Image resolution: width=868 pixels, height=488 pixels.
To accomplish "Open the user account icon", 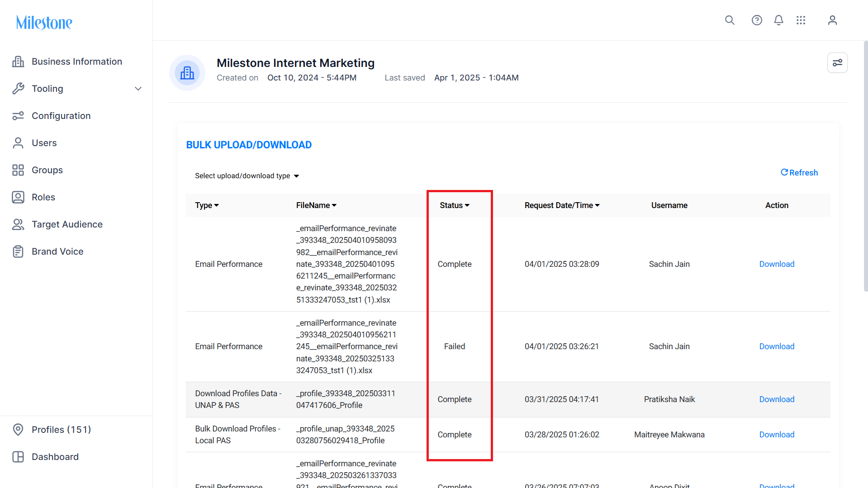I will [x=832, y=20].
